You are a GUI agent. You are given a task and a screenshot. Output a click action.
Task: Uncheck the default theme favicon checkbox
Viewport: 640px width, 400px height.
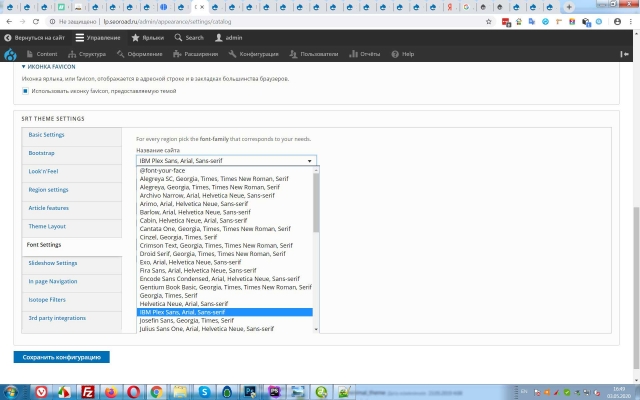(26, 90)
